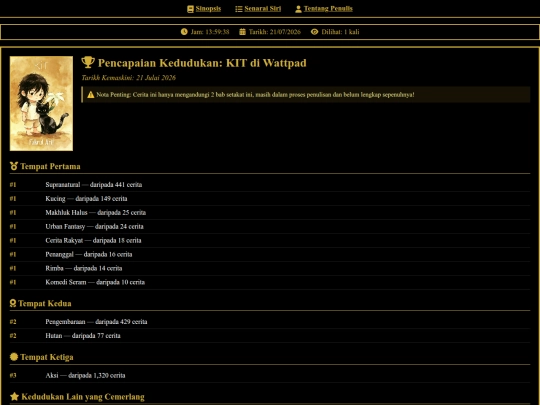Viewport: 540px width, 405px height.
Task: Open the Tentang Penulis link
Action: (328, 9)
